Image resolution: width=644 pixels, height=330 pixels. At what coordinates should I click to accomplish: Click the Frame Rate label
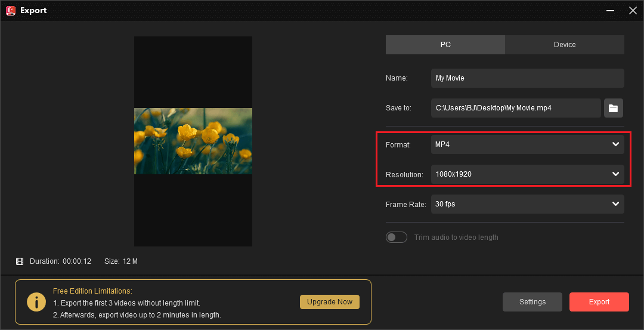pos(406,205)
